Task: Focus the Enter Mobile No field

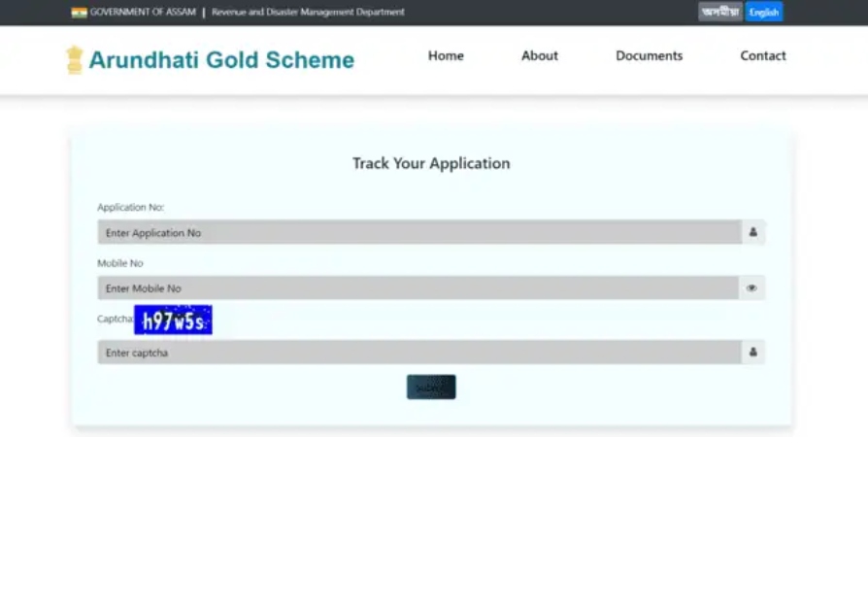Action: click(417, 288)
